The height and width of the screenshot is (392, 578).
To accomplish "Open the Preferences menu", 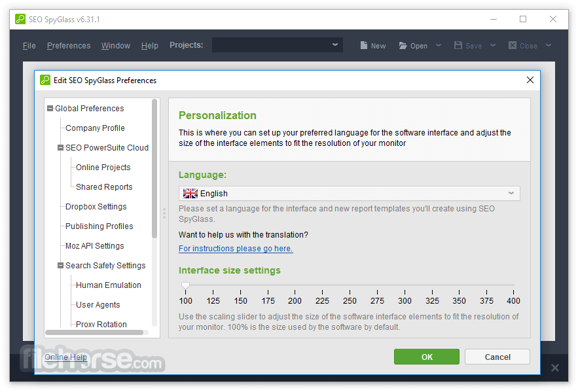I will pyautogui.click(x=69, y=46).
